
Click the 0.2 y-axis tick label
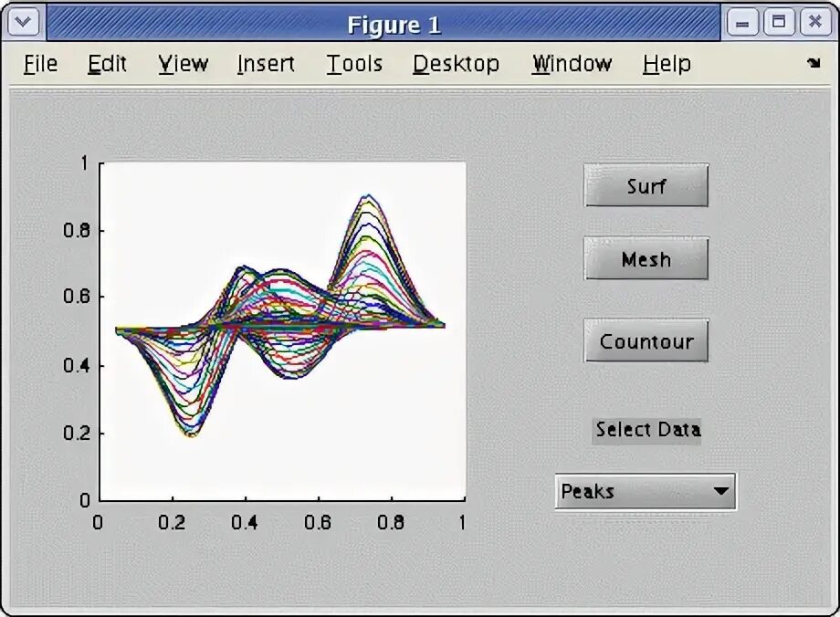coord(77,434)
